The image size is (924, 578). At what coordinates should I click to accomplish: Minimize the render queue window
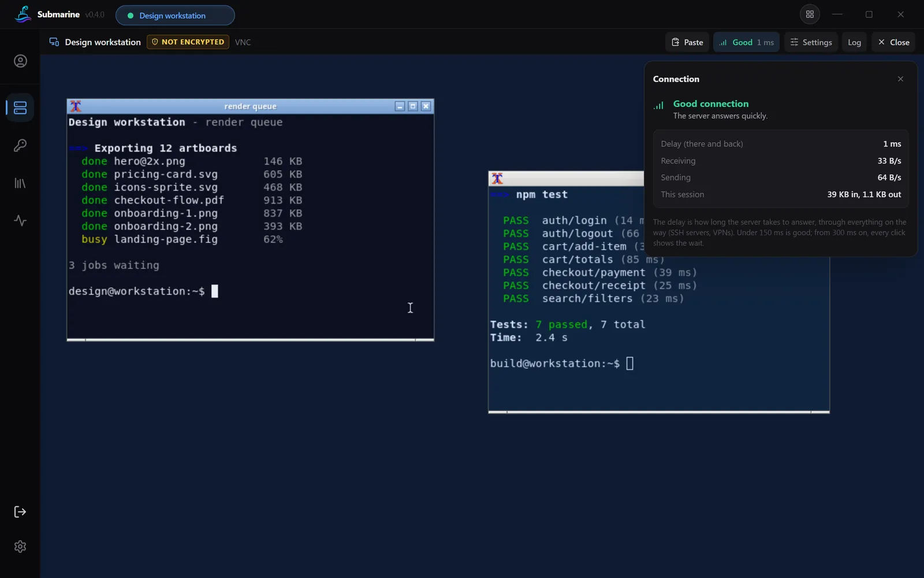400,106
